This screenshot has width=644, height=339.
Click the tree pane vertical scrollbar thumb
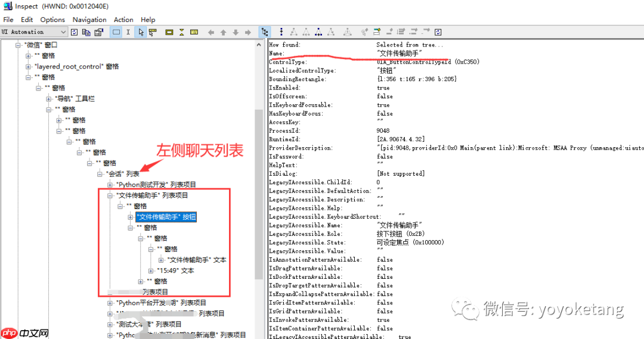point(259,194)
